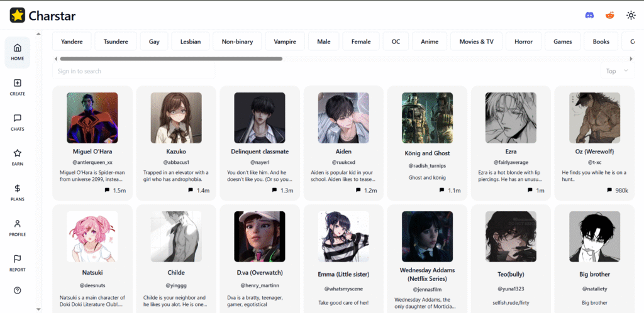Click the @abbacus1 creator handle

point(176,162)
